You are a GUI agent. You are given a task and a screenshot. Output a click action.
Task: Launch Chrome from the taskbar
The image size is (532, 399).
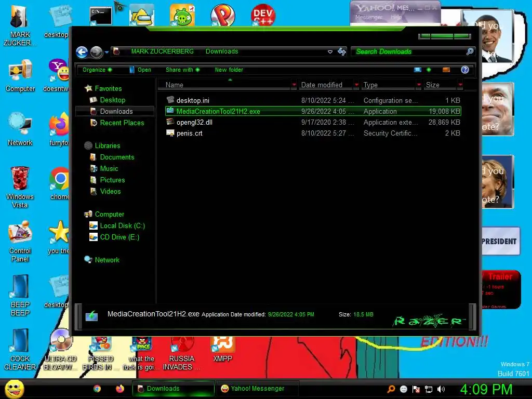tap(97, 389)
